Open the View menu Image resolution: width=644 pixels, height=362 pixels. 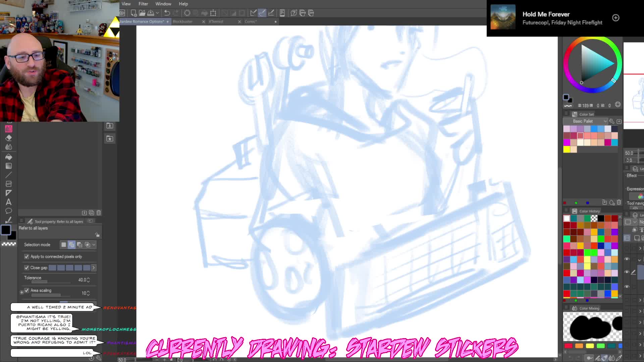click(126, 4)
